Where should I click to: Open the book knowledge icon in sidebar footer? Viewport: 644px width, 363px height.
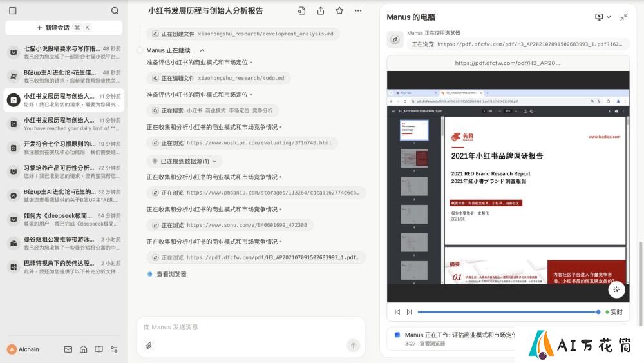(x=99, y=349)
